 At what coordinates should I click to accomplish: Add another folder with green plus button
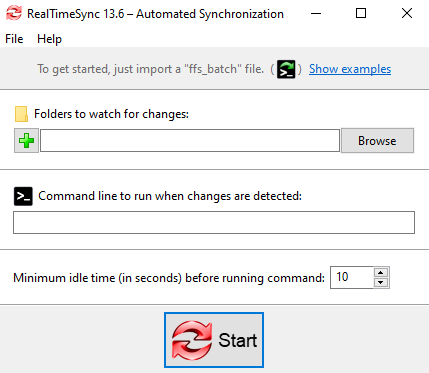26,141
